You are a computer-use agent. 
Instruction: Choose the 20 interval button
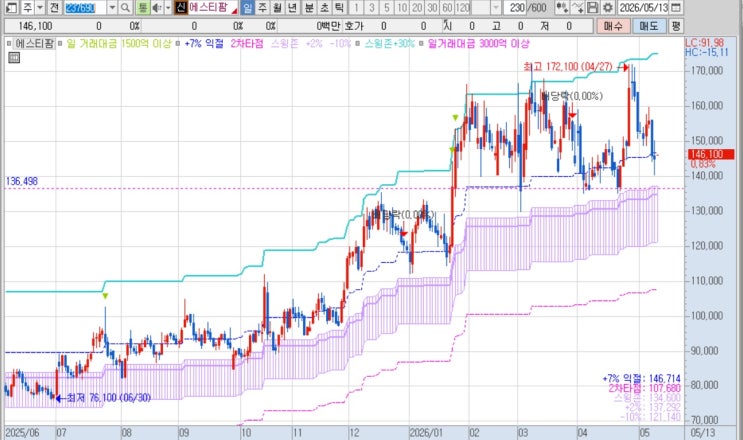[417, 8]
